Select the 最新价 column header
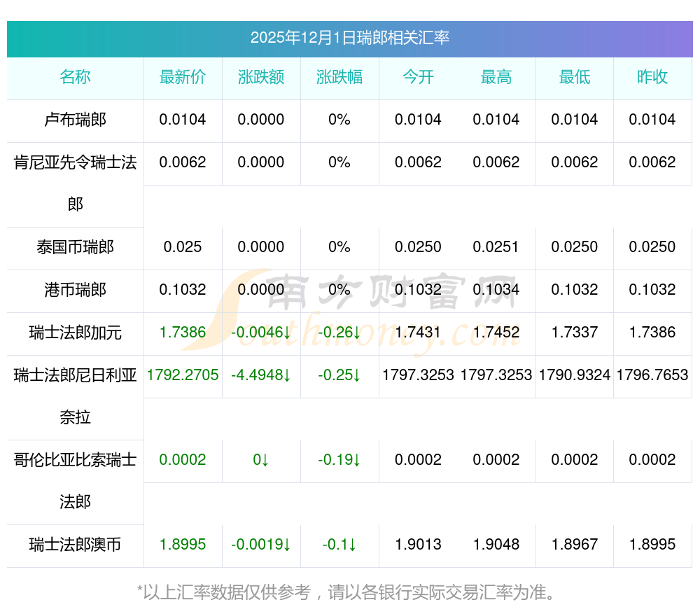Viewport: 700px width, 614px height. coord(183,78)
